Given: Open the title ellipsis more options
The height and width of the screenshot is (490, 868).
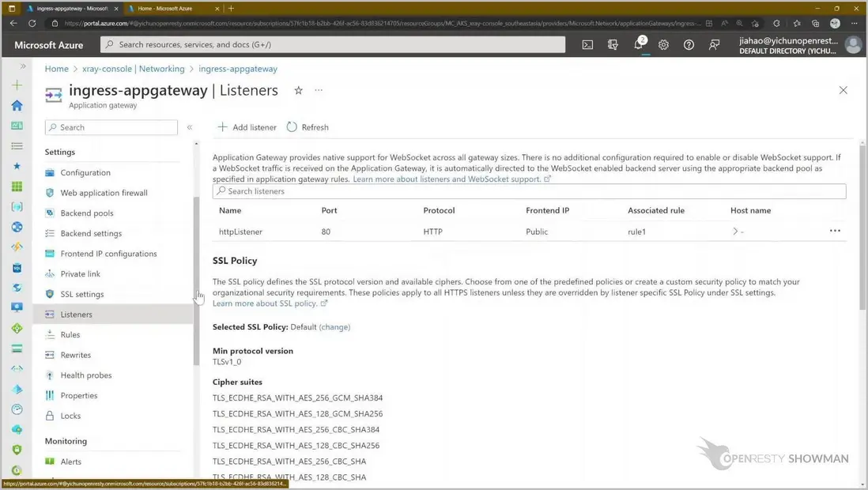Looking at the screenshot, I should pyautogui.click(x=319, y=91).
